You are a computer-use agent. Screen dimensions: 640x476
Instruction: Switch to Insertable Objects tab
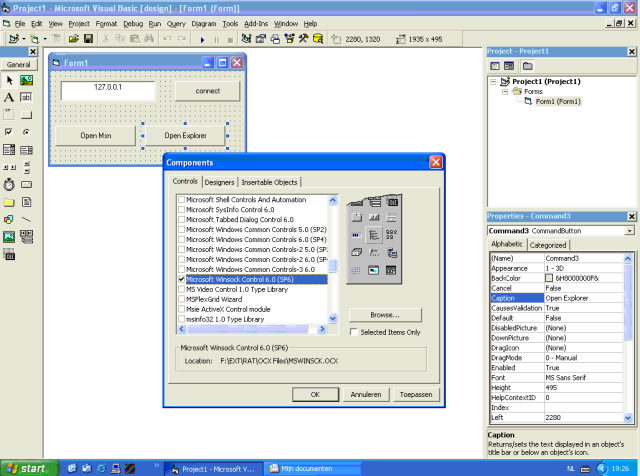(x=269, y=182)
